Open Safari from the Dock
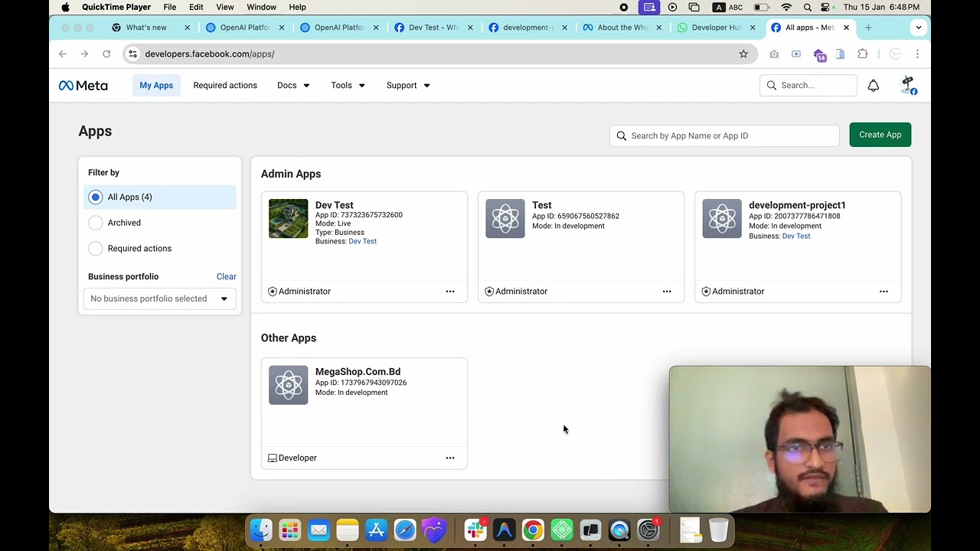The width and height of the screenshot is (980, 551). (405, 530)
